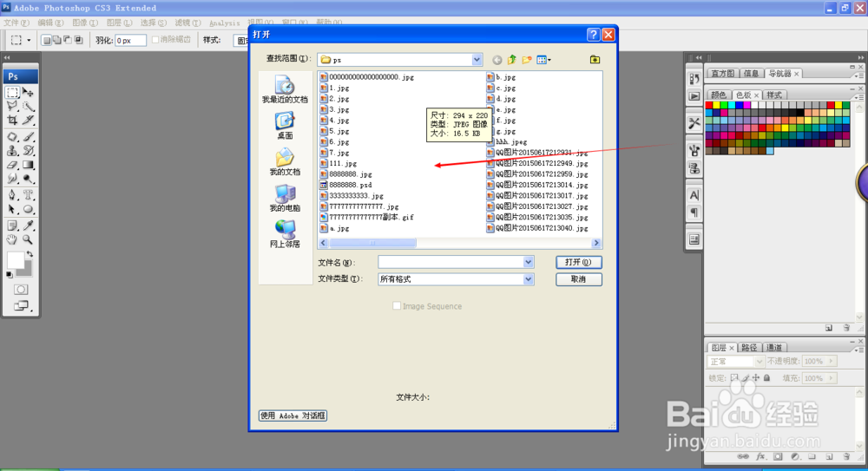Pick the black swatch in 色板 panel
This screenshot has height=471, width=868.
[x=800, y=113]
